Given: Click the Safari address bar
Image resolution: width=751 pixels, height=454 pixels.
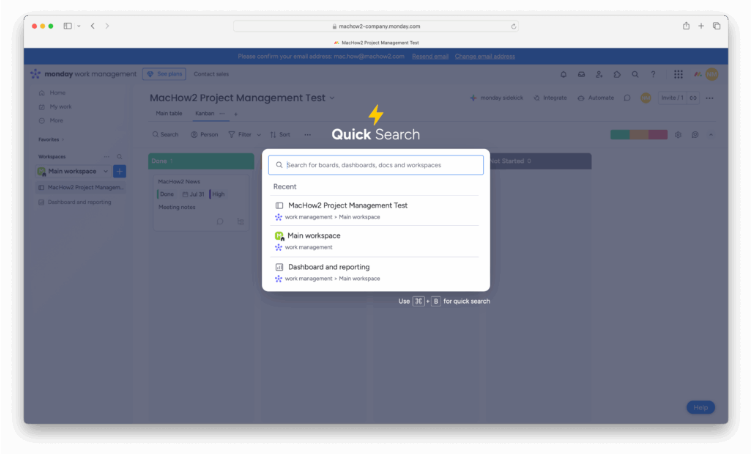Looking at the screenshot, I should coord(376,26).
